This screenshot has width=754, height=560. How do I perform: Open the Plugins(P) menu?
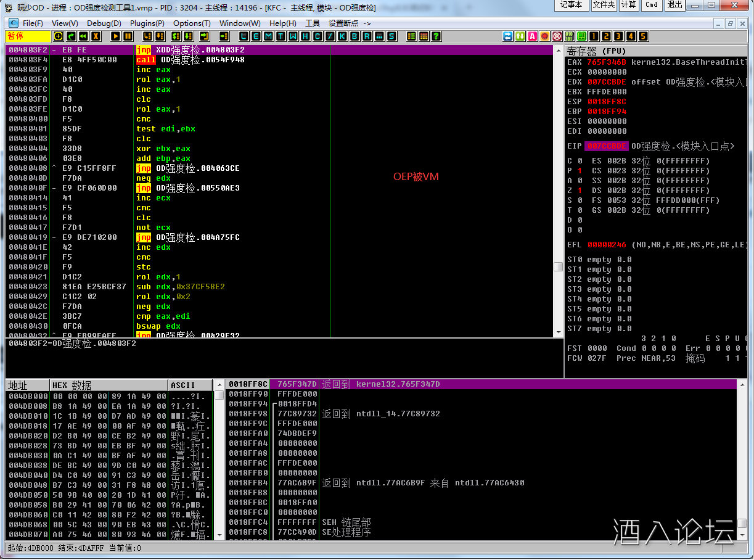(147, 23)
